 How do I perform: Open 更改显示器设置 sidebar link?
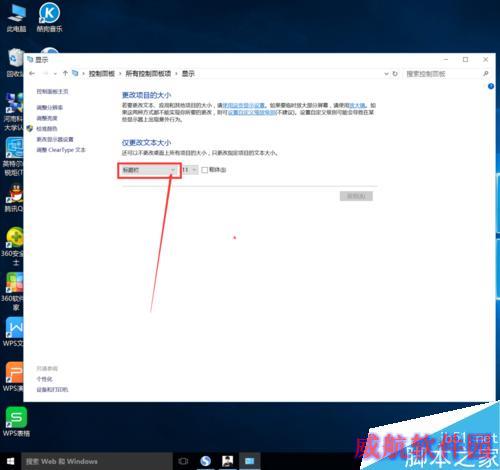(55, 139)
